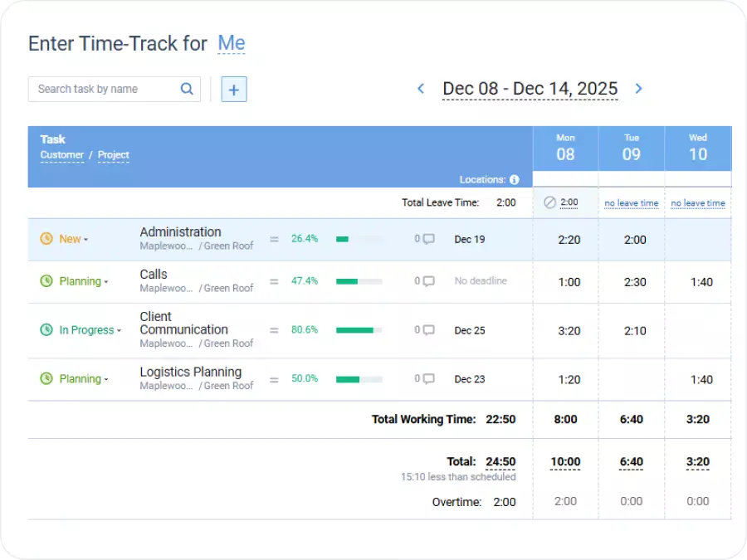Click the underlined 10:00 total under Mon 08
The height and width of the screenshot is (560, 747).
[x=565, y=462]
